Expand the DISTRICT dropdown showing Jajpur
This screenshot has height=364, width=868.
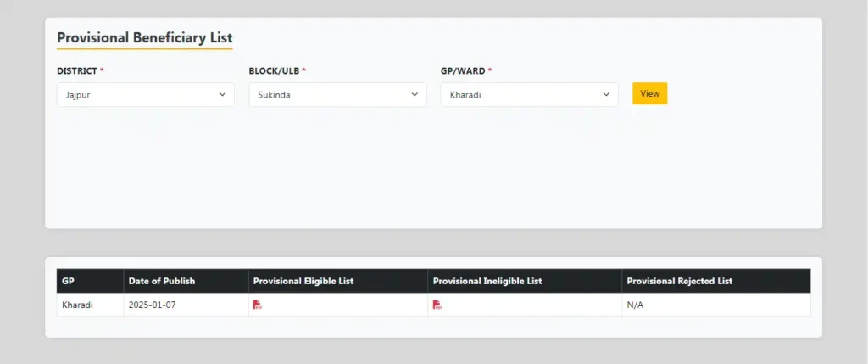click(x=146, y=95)
